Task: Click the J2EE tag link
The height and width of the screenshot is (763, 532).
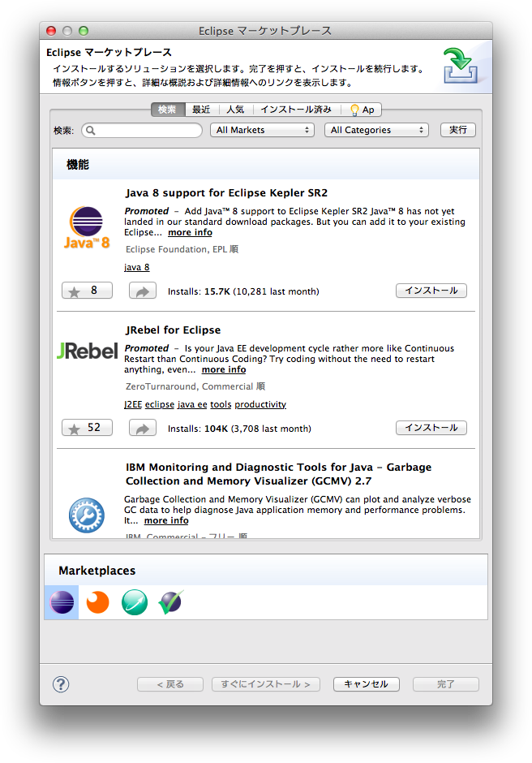Action: point(133,404)
